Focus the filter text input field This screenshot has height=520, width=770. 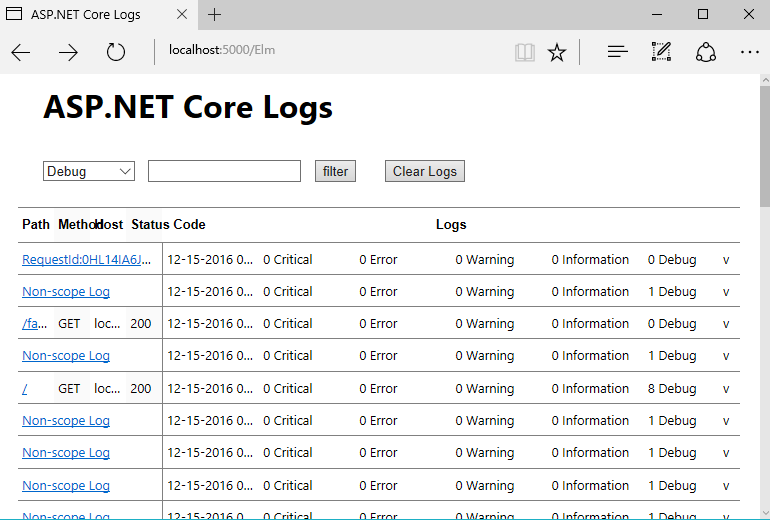point(224,171)
